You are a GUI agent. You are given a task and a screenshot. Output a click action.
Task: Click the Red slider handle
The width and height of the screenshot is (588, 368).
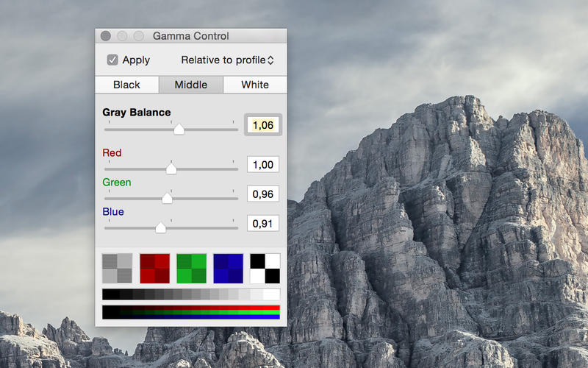(171, 169)
